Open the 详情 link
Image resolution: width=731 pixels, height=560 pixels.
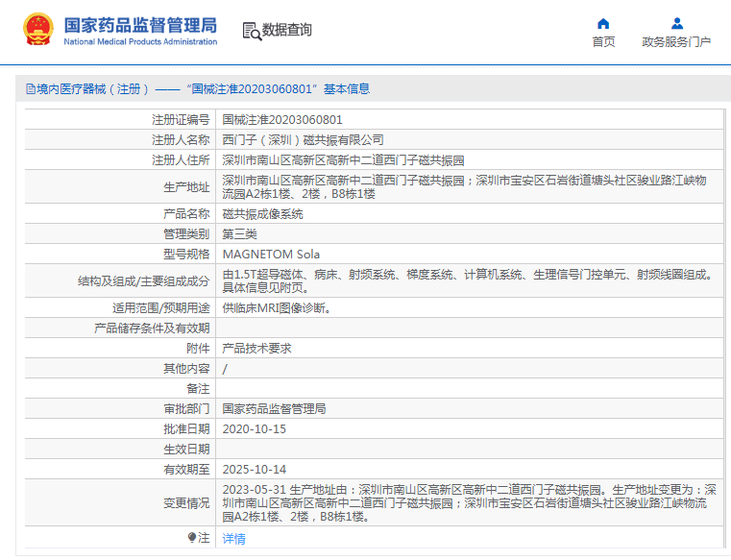pos(233,539)
